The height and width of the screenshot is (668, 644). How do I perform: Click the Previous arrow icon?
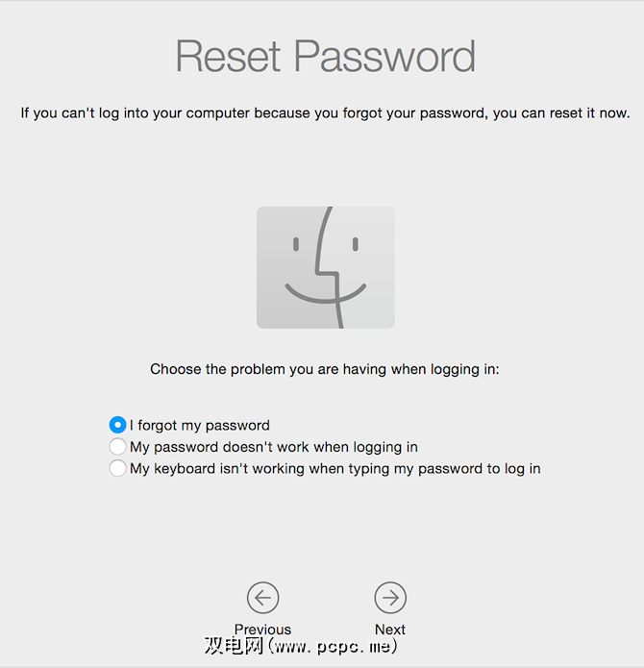click(262, 598)
